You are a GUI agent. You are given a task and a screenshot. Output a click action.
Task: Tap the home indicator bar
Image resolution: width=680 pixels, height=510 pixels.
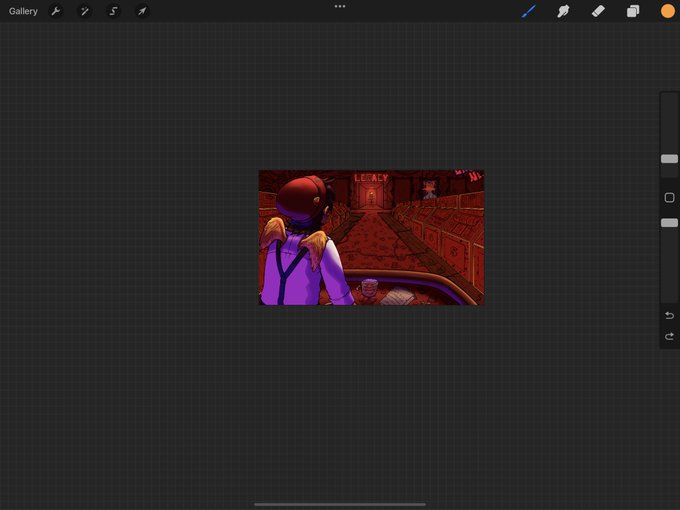tap(340, 504)
